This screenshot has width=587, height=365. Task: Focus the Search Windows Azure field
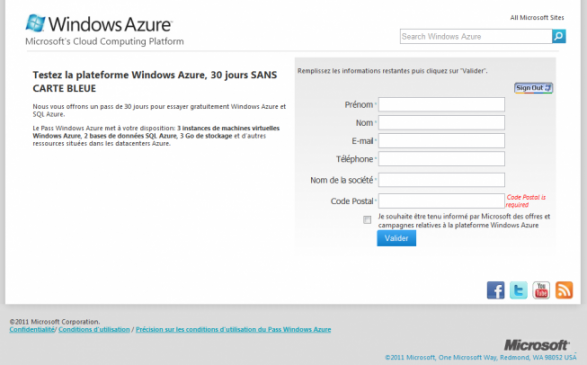[476, 36]
